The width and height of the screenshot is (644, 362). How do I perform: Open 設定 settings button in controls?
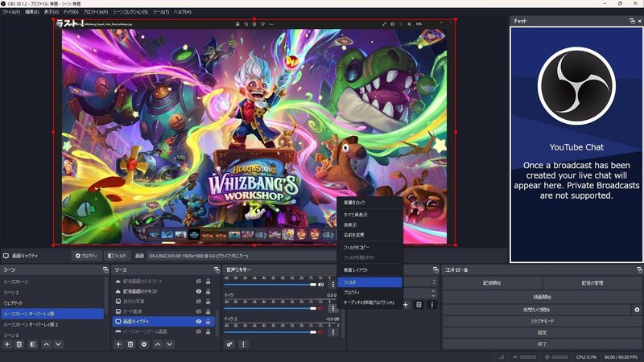pos(542,332)
